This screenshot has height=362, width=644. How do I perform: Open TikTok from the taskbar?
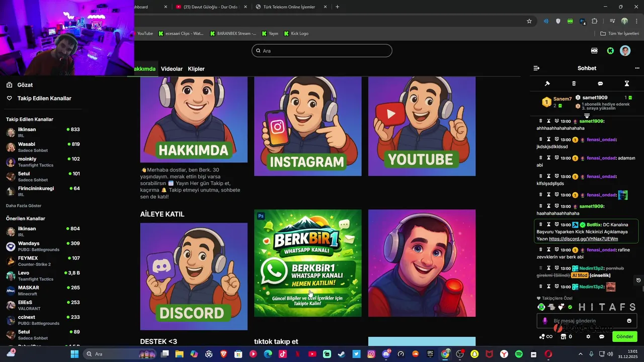[283, 354]
